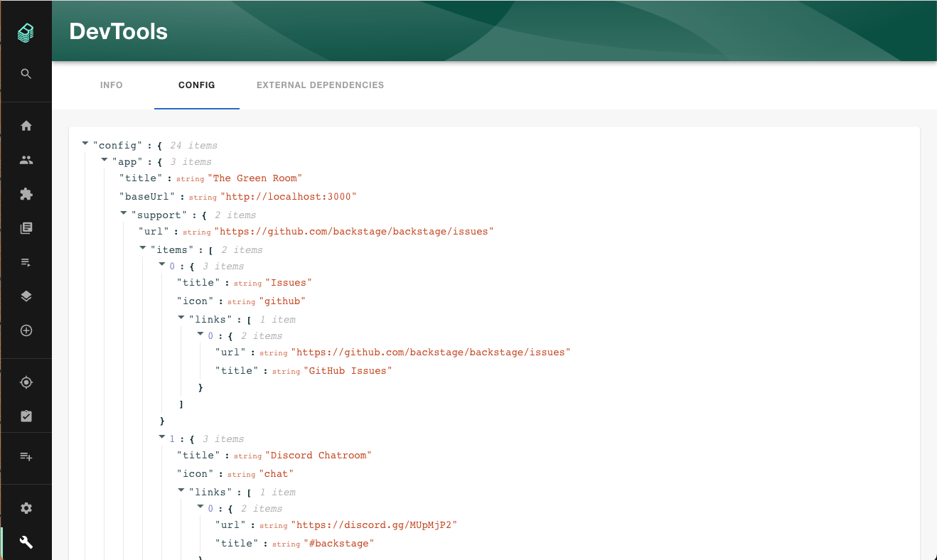Select the wrench DevTools icon
The height and width of the screenshot is (560, 937).
pyautogui.click(x=26, y=542)
